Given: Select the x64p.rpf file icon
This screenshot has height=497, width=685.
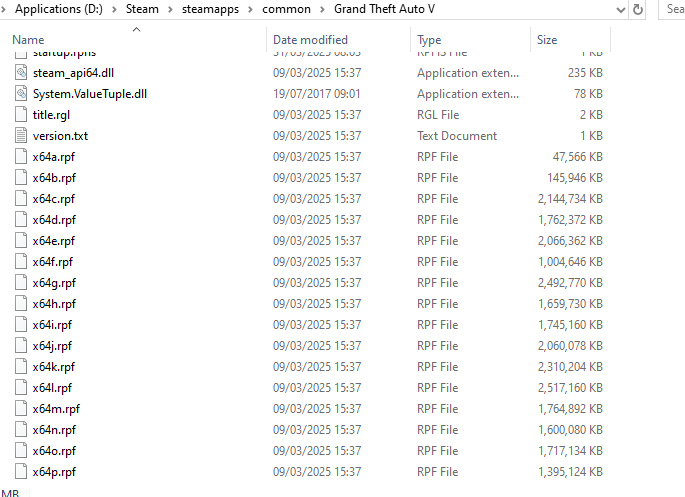Looking at the screenshot, I should [x=22, y=472].
